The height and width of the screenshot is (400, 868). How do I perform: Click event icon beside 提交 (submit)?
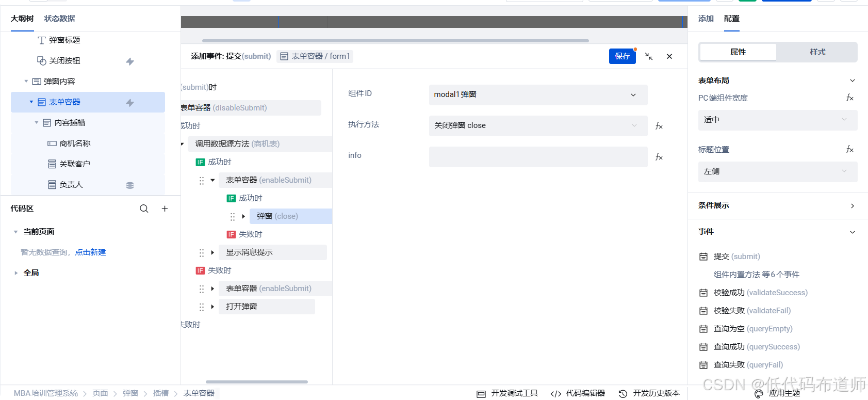click(x=703, y=257)
